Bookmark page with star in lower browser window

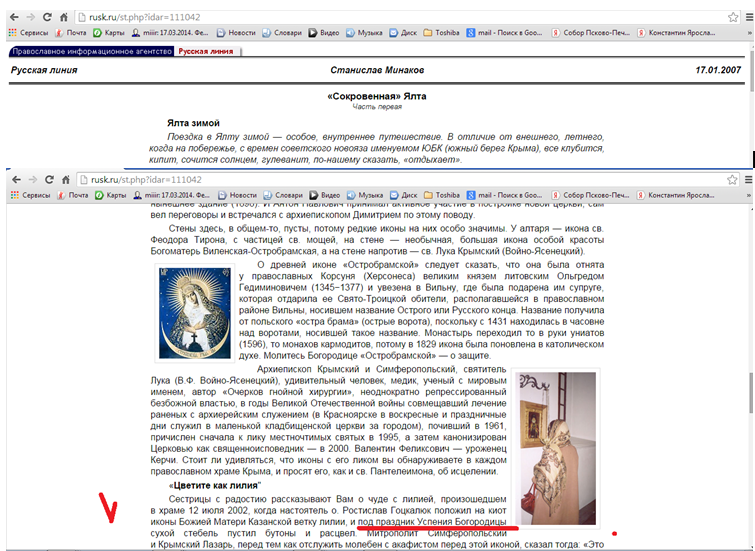[732, 180]
